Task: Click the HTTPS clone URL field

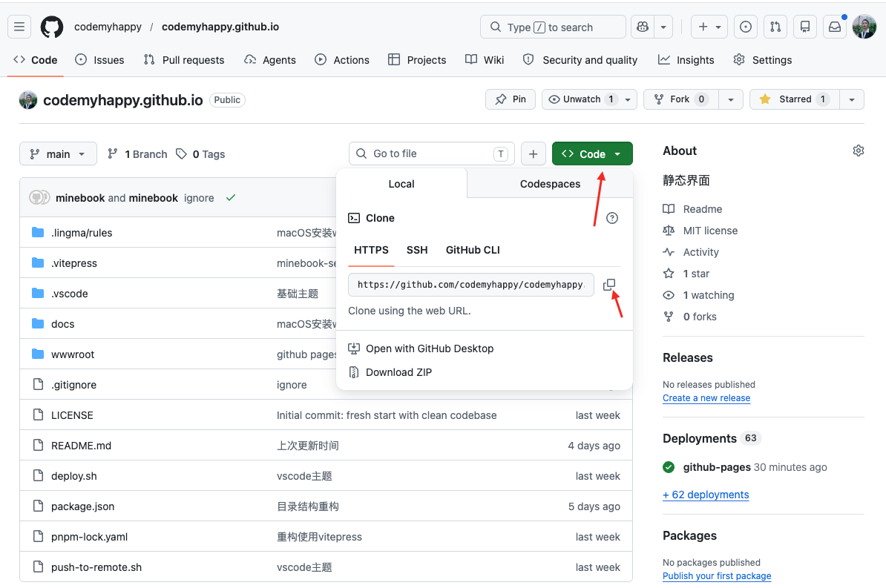Action: click(470, 285)
